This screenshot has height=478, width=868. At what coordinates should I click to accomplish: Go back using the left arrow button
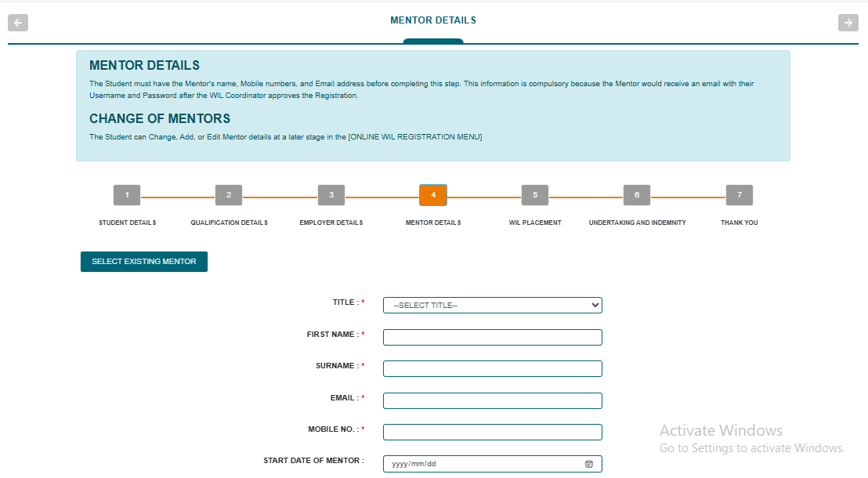(x=18, y=23)
